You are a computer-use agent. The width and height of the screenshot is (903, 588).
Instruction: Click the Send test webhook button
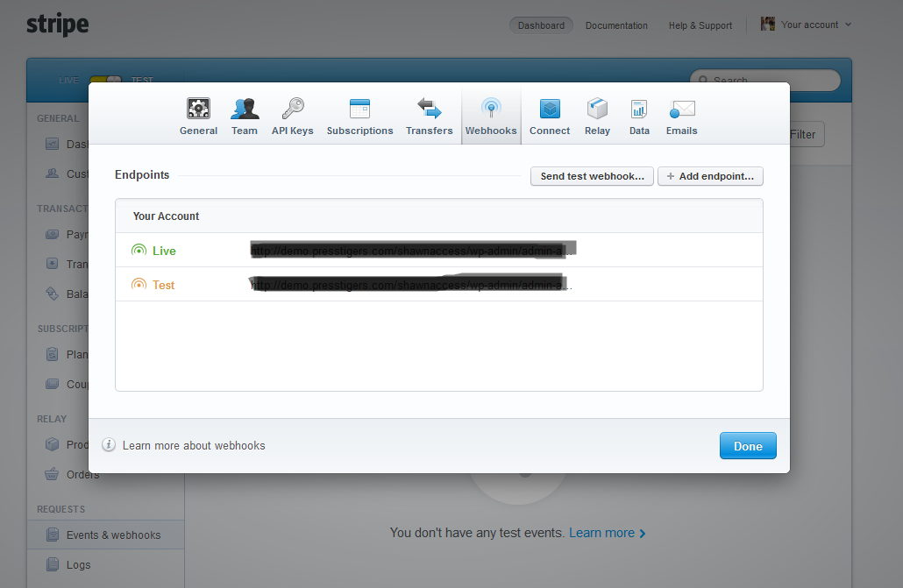tap(592, 176)
